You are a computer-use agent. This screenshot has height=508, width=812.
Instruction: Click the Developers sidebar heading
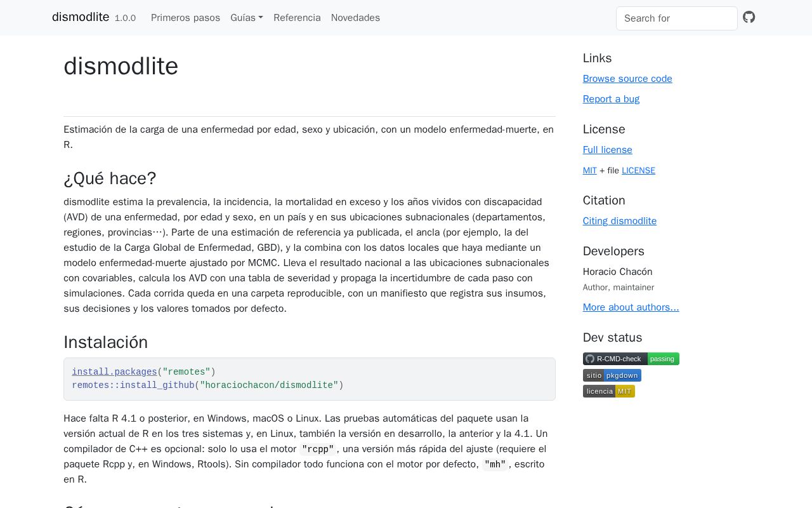[x=613, y=251]
